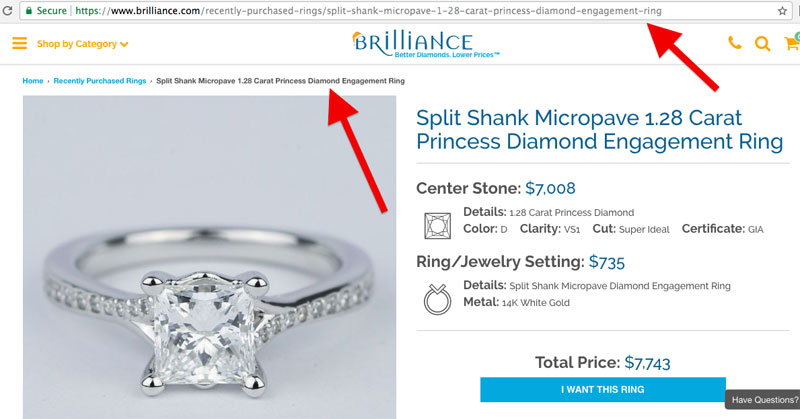The height and width of the screenshot is (419, 800).
Task: Click the product title heading
Action: tap(599, 130)
